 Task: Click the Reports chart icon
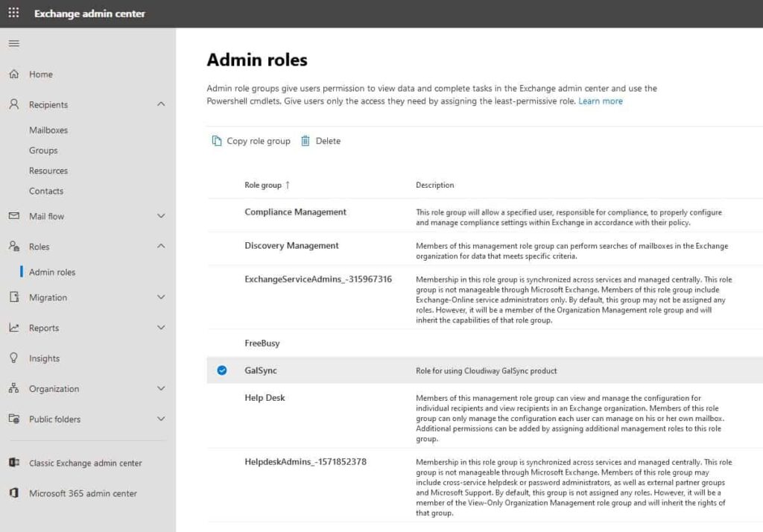[14, 328]
